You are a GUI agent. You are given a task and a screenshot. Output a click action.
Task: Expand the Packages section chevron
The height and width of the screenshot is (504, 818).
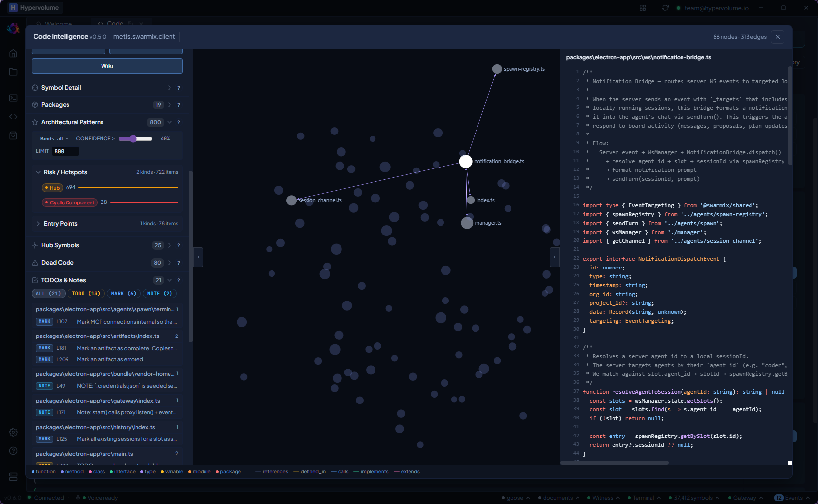(170, 105)
